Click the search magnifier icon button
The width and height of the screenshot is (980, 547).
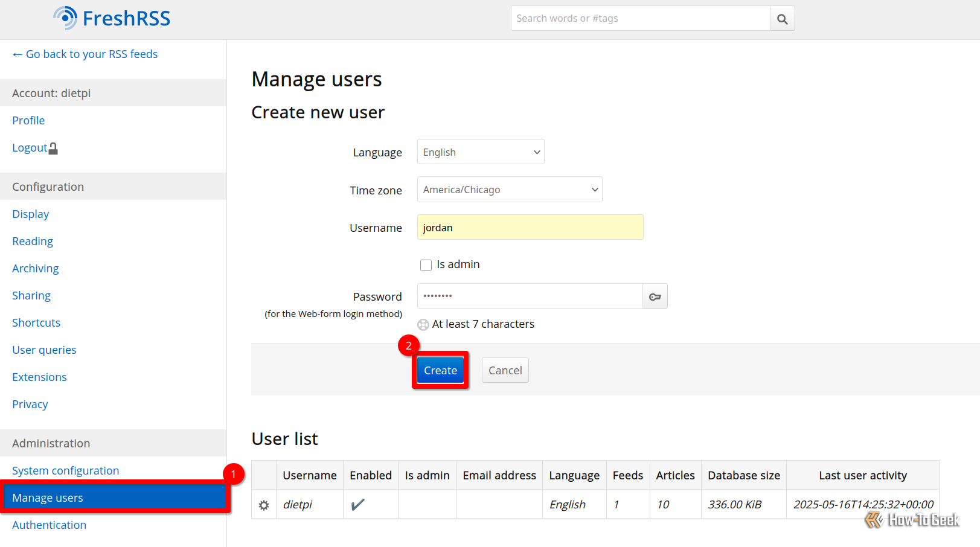point(782,19)
